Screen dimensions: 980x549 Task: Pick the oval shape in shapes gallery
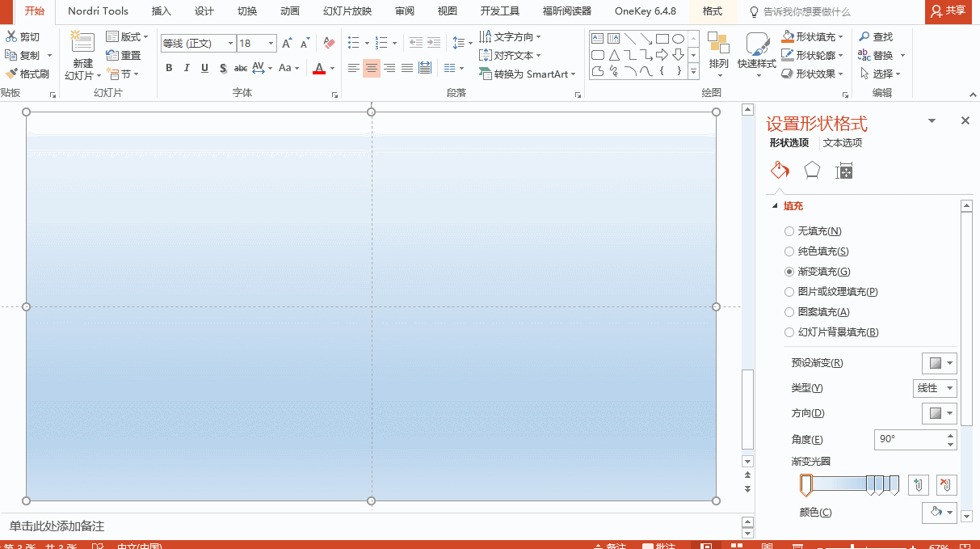pyautogui.click(x=678, y=39)
